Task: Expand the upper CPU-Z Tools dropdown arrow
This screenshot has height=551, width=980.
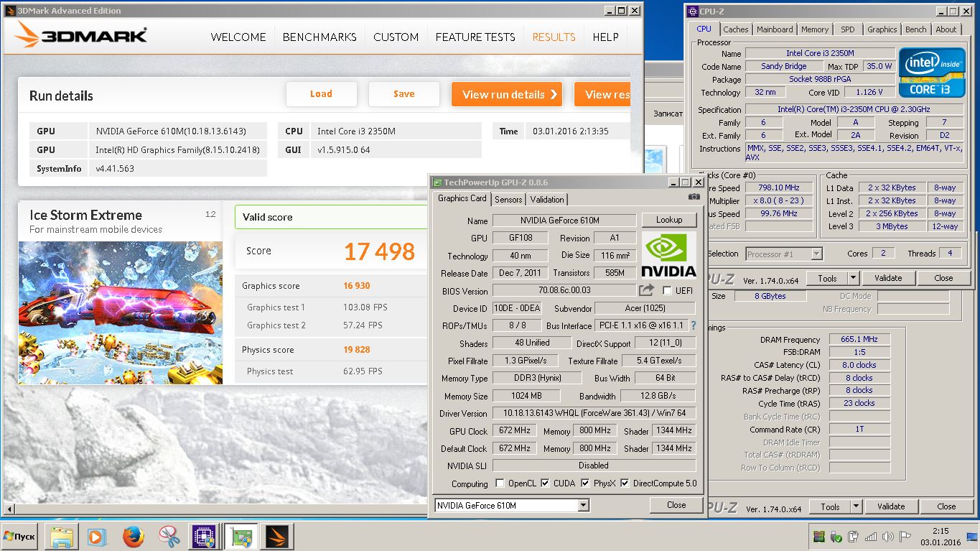Action: pos(853,278)
